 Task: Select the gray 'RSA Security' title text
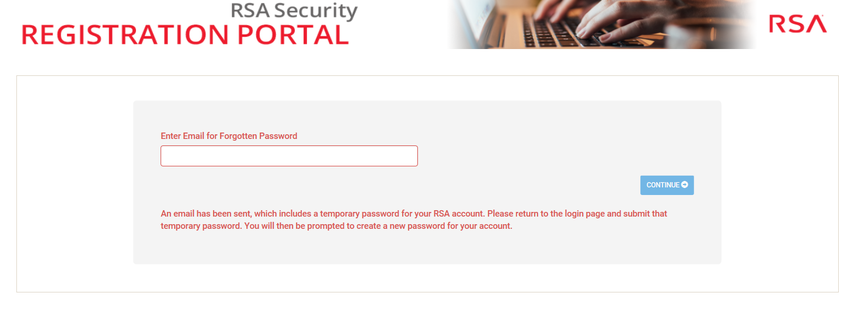294,10
